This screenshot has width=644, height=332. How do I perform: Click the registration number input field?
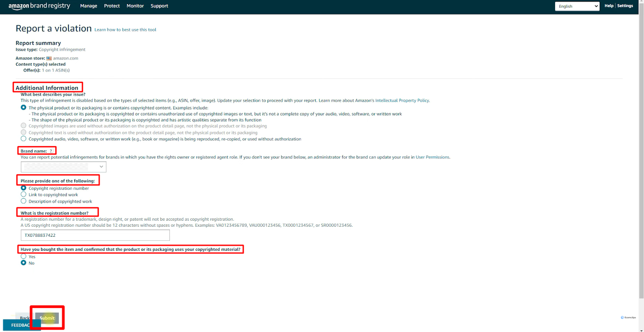95,235
